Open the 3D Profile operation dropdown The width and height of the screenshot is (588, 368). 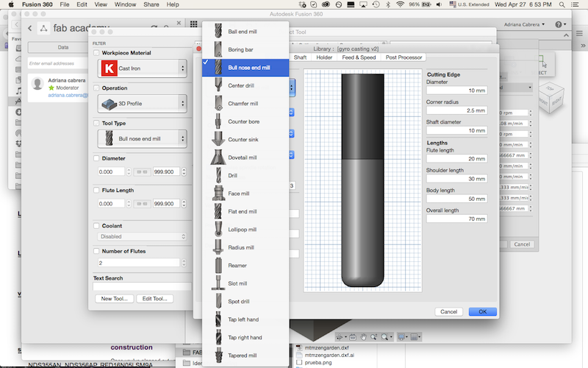[x=142, y=104]
